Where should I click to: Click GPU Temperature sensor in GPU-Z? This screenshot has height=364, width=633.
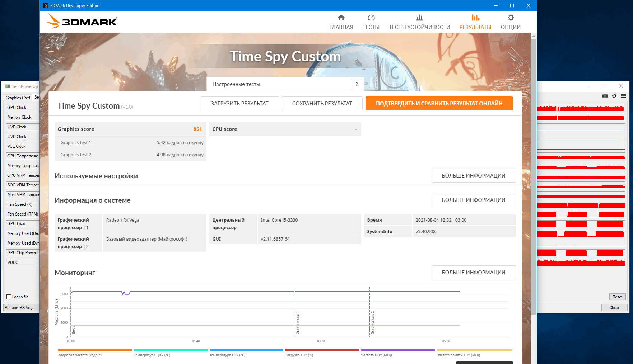click(23, 156)
